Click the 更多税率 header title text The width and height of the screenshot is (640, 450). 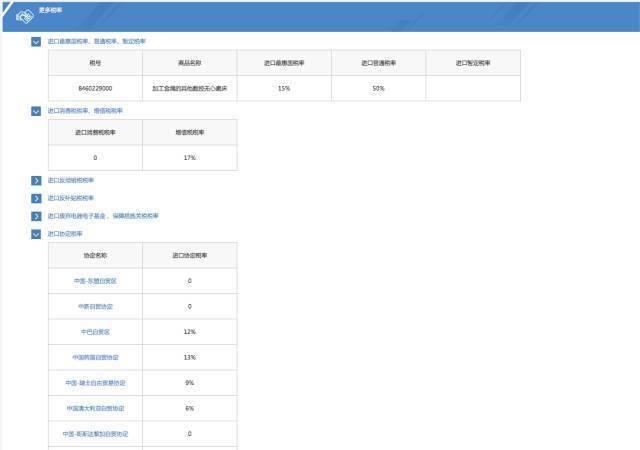[51, 10]
